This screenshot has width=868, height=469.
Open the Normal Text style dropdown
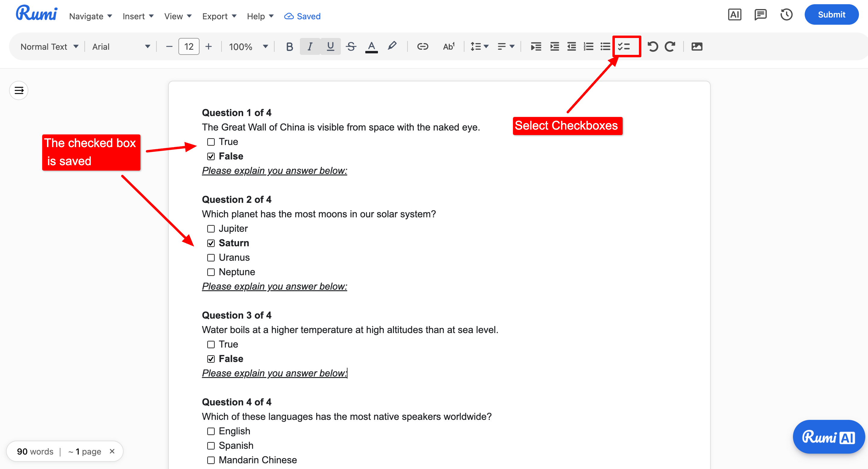click(x=49, y=46)
